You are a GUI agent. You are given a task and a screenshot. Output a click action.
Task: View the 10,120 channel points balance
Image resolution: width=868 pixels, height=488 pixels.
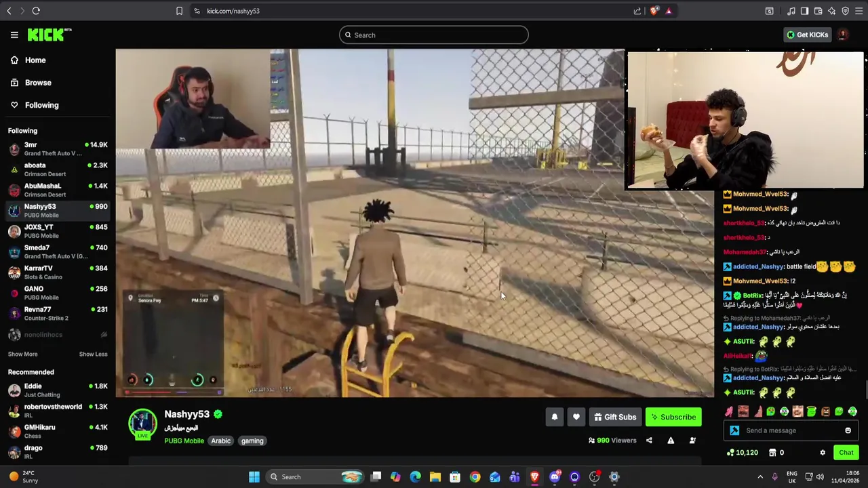pos(742,453)
